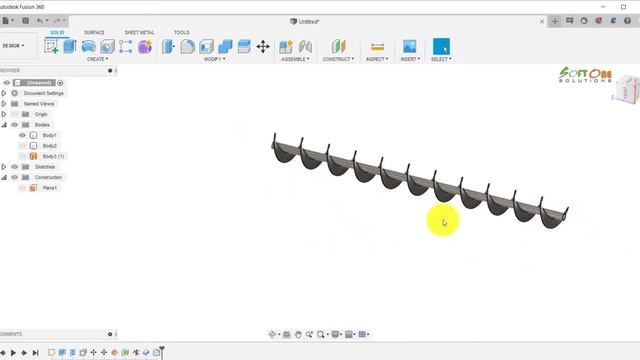Open the Display Settings monitor icon
This screenshot has height=360, width=640.
335,334
